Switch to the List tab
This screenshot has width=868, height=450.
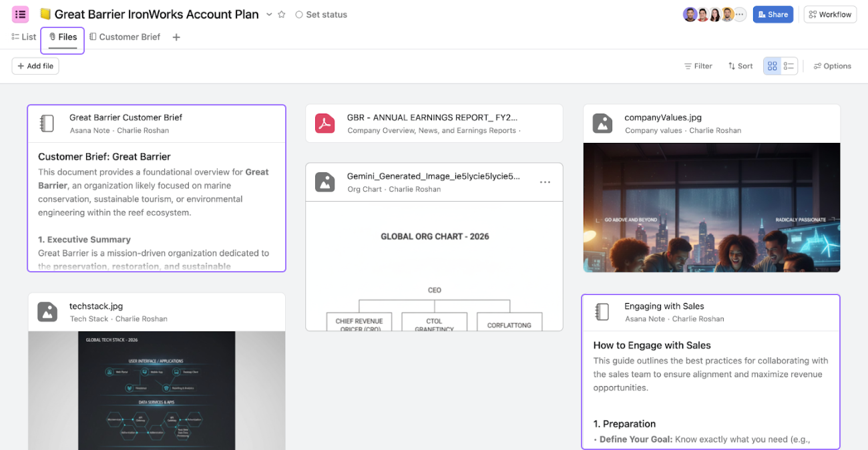(x=24, y=37)
